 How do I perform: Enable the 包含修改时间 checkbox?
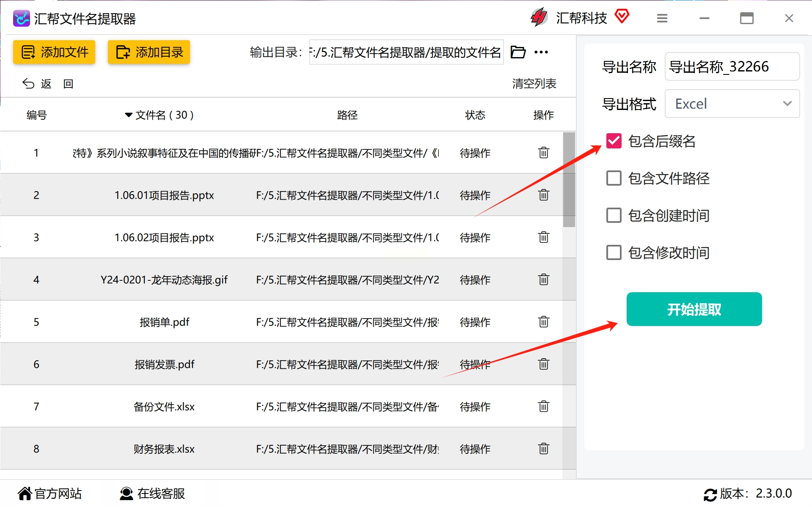[614, 252]
